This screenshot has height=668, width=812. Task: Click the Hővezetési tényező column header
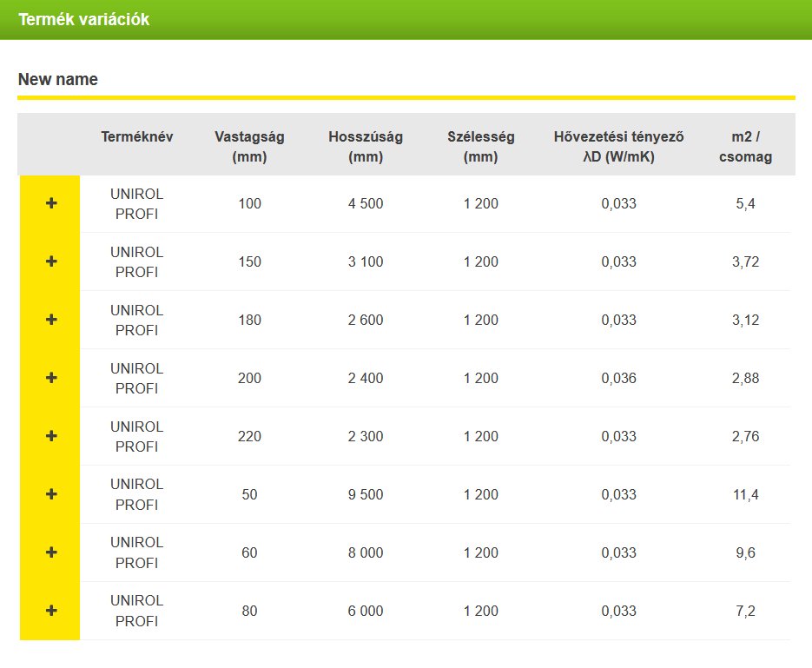[619, 147]
